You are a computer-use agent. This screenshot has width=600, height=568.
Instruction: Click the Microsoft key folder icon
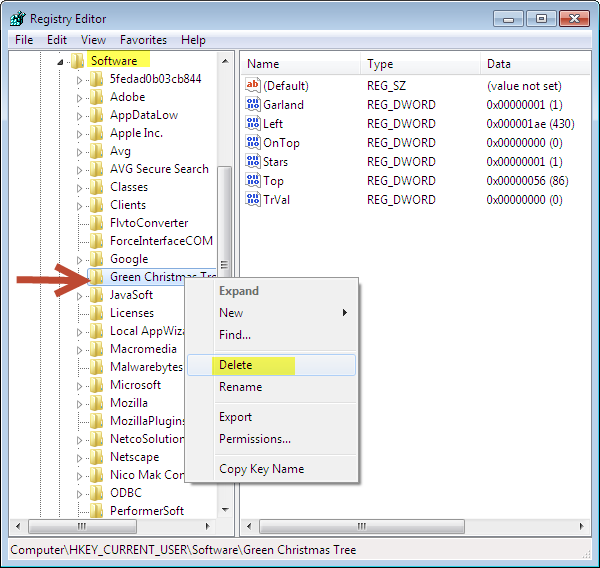pos(96,385)
